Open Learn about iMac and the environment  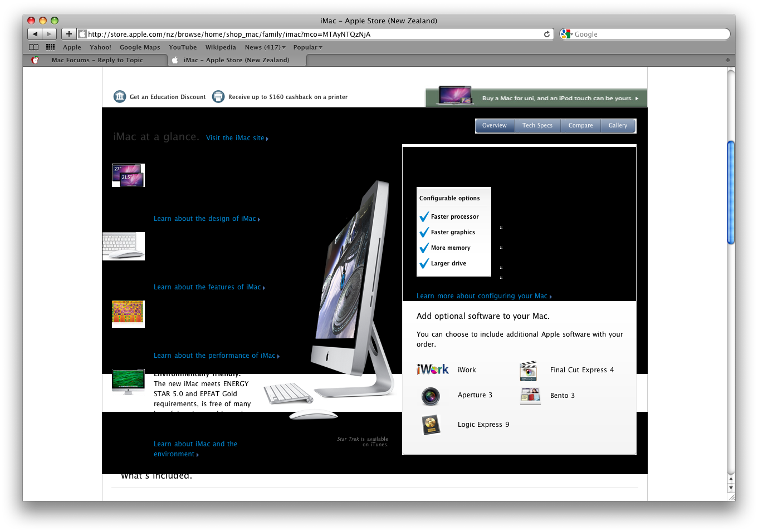pyautogui.click(x=195, y=449)
